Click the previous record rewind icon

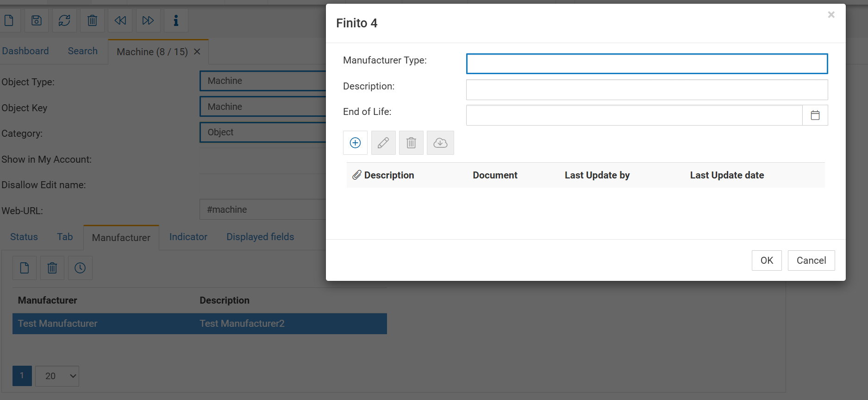coord(120,20)
